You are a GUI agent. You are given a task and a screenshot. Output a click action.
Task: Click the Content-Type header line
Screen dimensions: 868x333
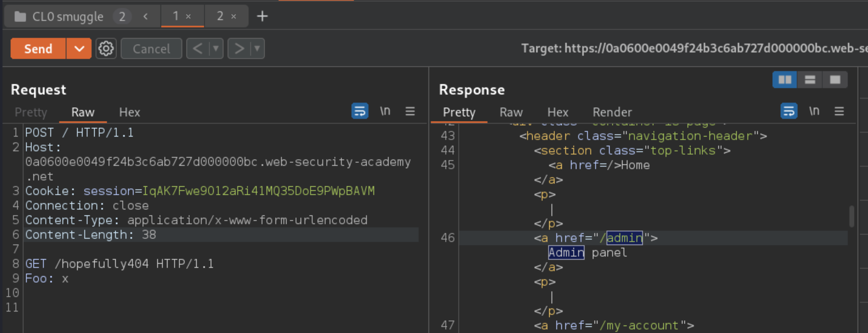197,220
